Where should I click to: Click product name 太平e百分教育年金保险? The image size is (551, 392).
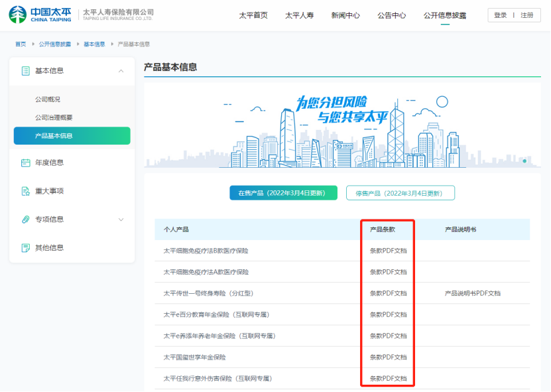pos(216,314)
